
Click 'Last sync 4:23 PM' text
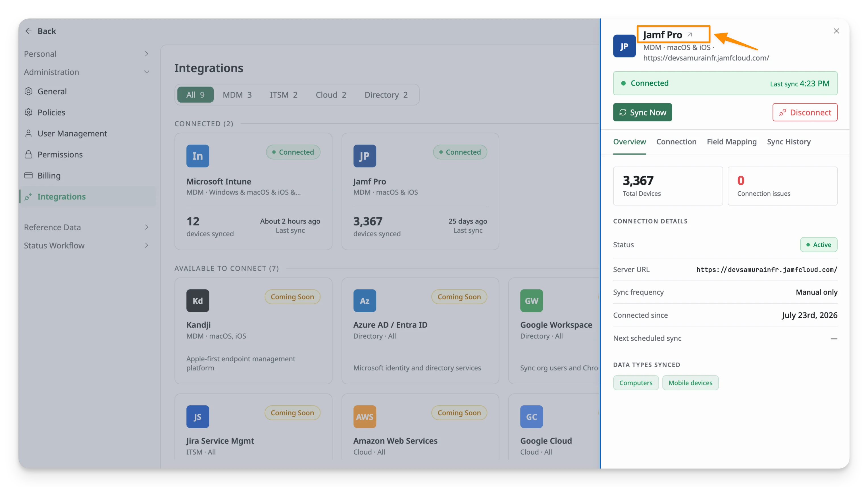(x=799, y=84)
